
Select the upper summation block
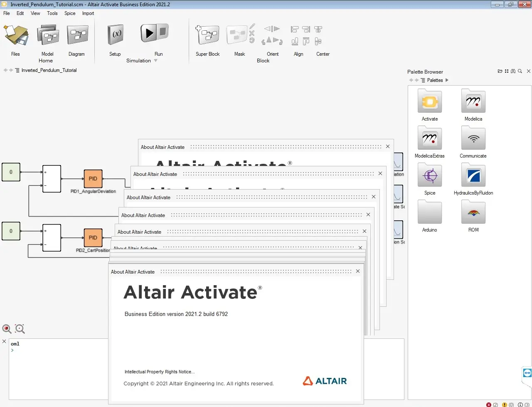pyautogui.click(x=52, y=179)
